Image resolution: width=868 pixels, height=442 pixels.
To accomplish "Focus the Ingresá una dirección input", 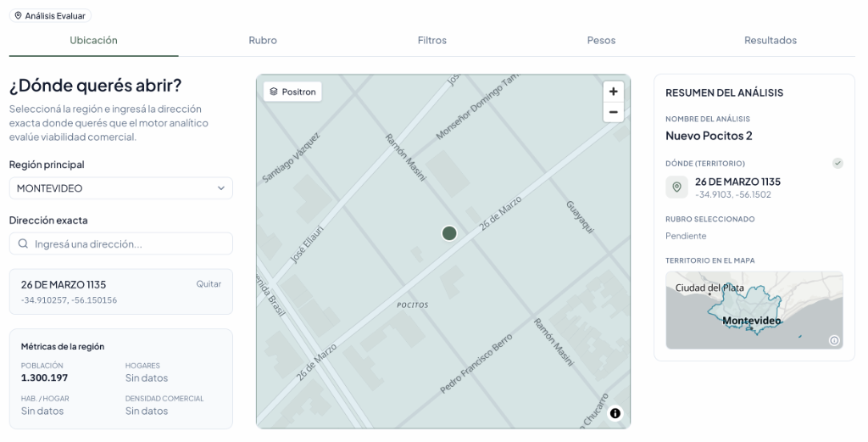I will pos(121,243).
